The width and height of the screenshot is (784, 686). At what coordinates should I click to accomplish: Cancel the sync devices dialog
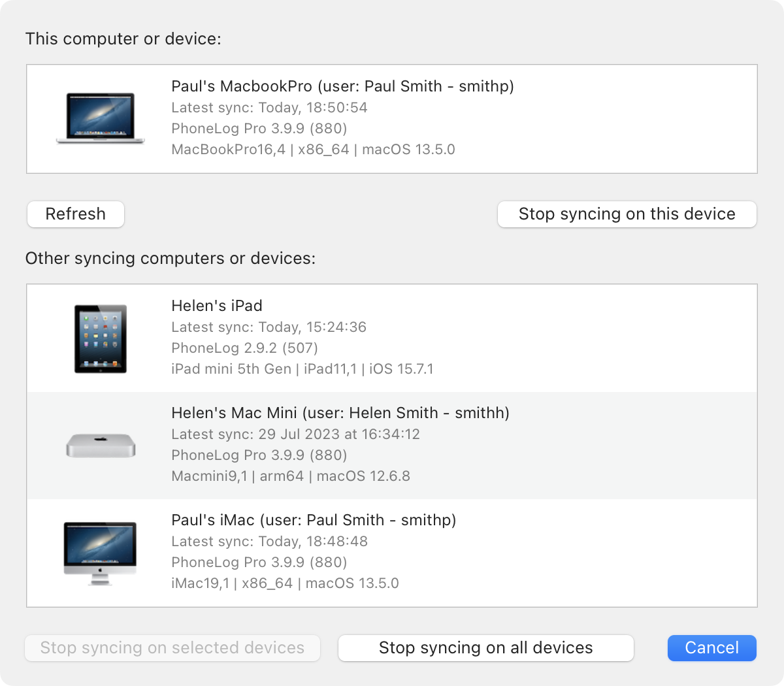tap(712, 648)
